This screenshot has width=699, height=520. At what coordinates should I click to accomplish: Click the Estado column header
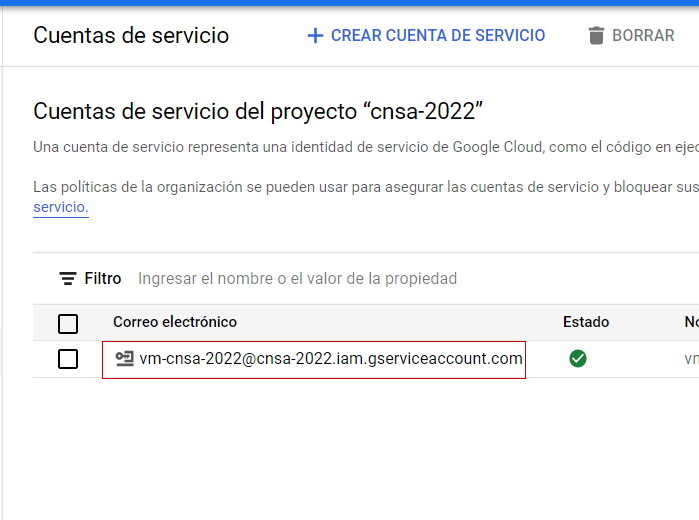coord(586,322)
